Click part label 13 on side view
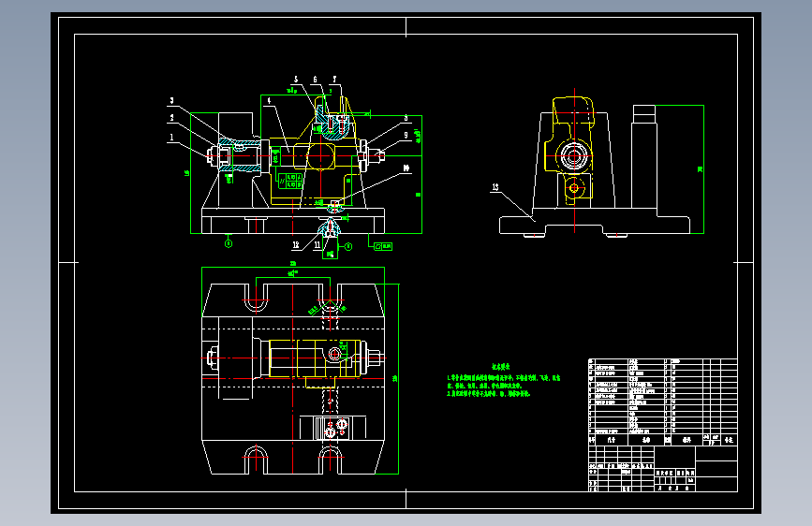 [x=495, y=187]
